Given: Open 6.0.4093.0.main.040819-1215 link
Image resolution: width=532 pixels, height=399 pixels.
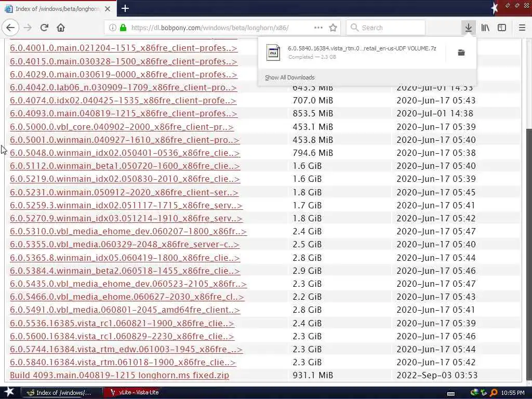Looking at the screenshot, I should point(124,113).
